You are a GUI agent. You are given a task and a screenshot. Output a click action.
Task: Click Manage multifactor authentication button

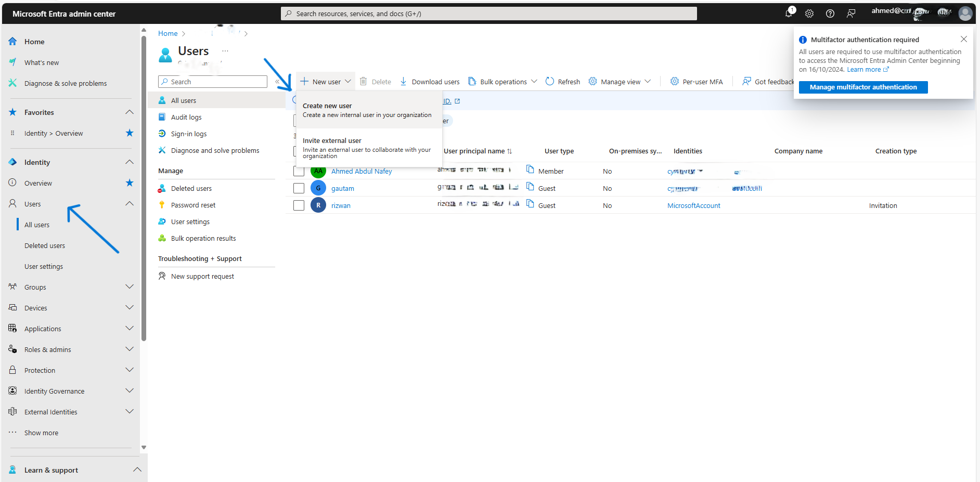862,87
